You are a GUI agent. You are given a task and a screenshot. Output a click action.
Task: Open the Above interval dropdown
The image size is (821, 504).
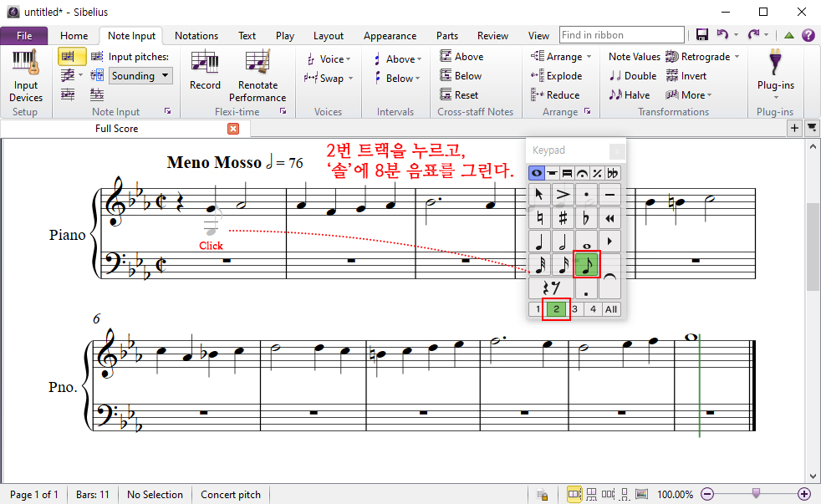coord(397,59)
